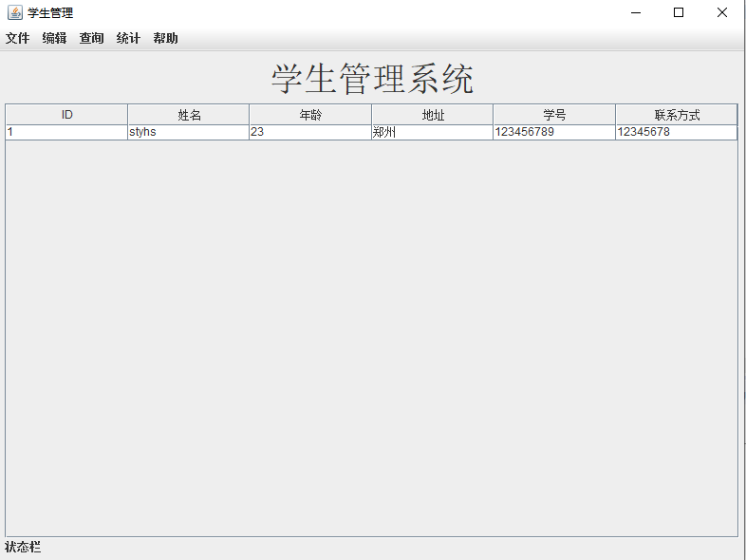Select the cell showing 123456789
Image resolution: width=746 pixels, height=560 pixels.
554,132
